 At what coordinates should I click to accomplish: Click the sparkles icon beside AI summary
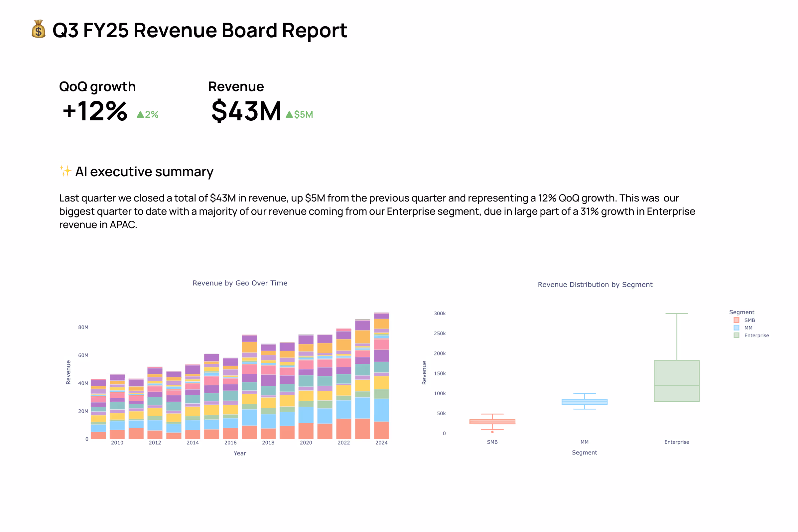(66, 171)
